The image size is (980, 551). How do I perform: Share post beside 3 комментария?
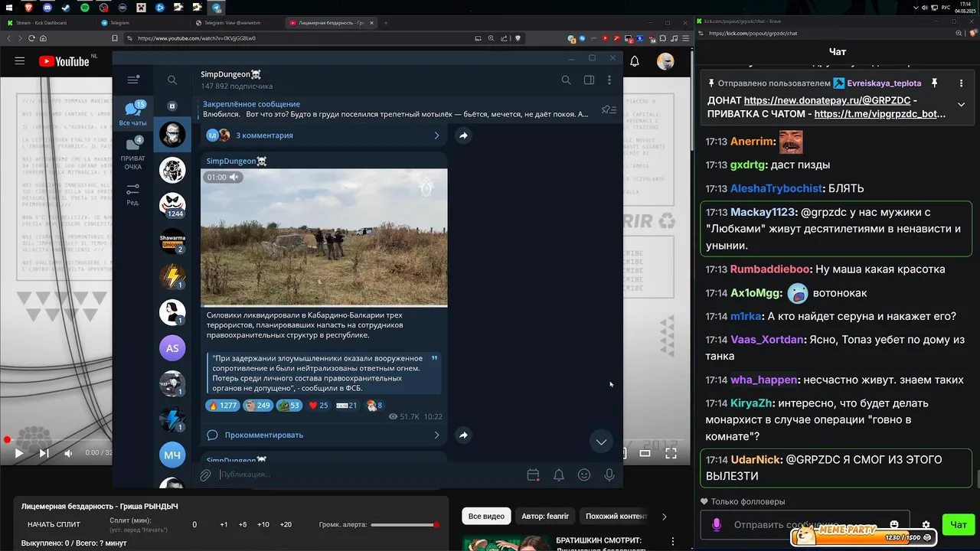[x=463, y=135]
